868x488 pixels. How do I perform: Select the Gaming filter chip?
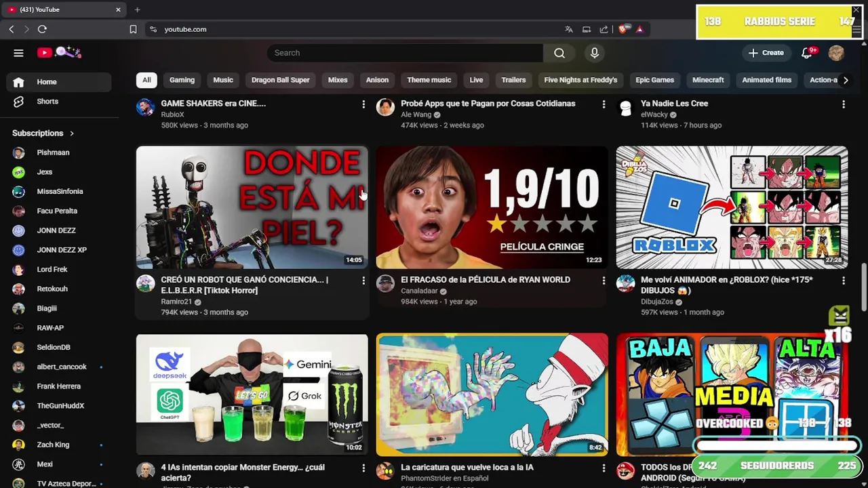tap(182, 80)
